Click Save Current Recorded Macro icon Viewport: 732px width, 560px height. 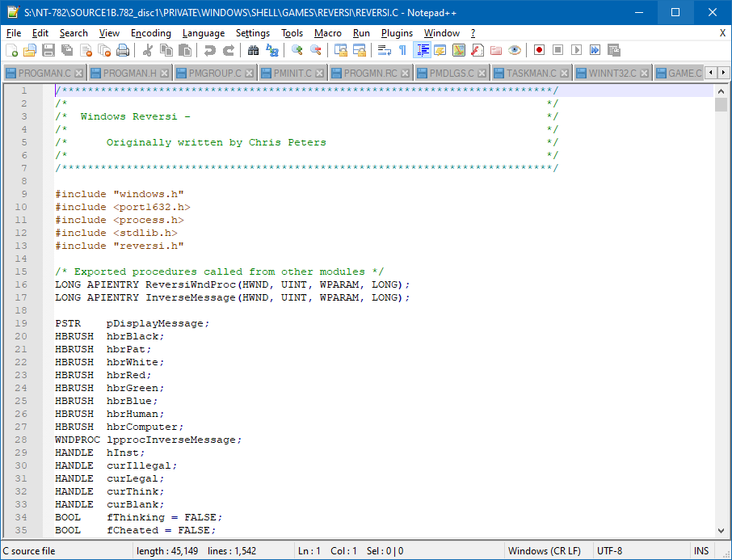[614, 50]
